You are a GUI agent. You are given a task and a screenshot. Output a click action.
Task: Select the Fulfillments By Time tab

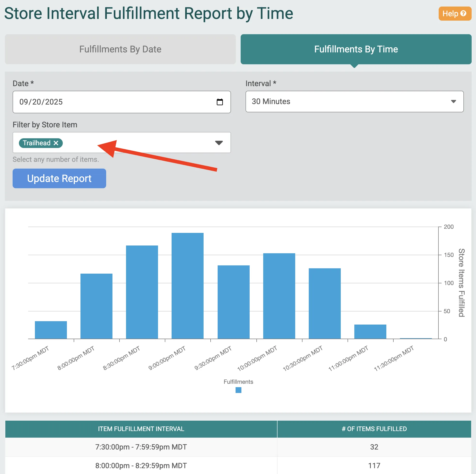coord(356,49)
